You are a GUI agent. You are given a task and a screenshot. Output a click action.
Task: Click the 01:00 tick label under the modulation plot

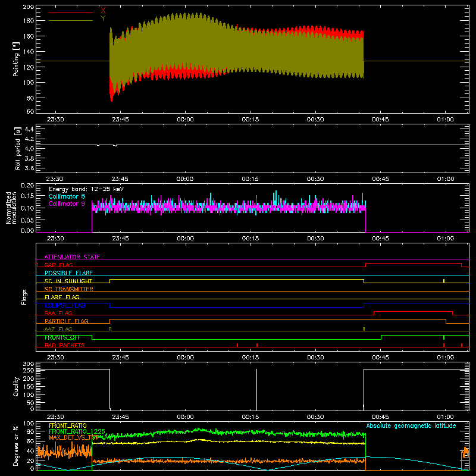tap(445, 239)
